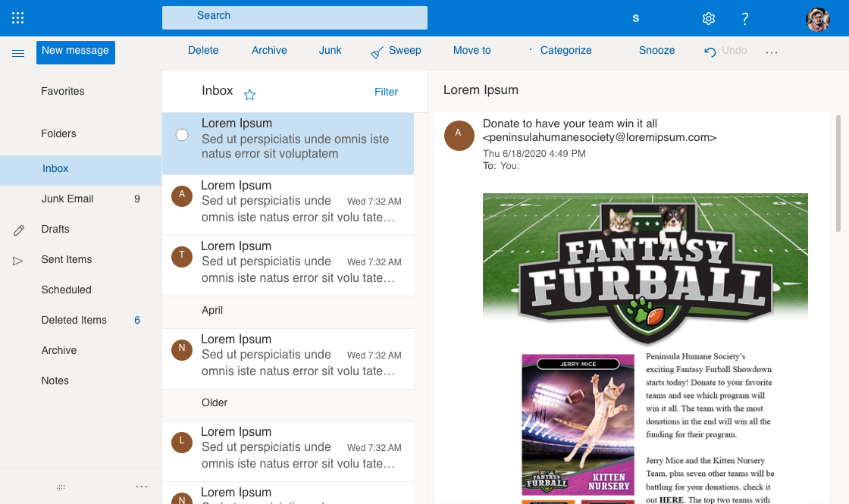Open the profile picture menu
The width and height of the screenshot is (849, 504).
click(818, 20)
